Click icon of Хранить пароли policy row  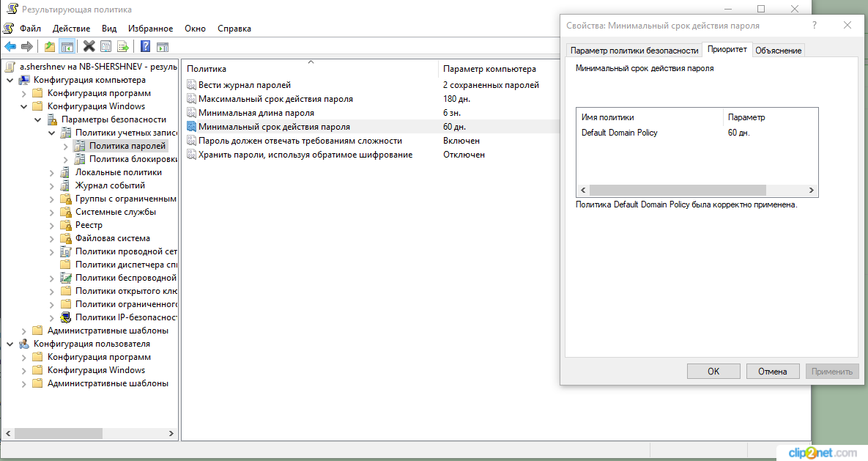click(x=191, y=155)
